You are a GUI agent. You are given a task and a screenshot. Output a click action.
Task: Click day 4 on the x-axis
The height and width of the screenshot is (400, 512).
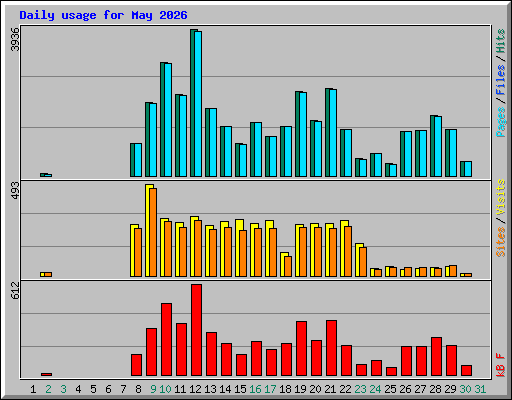click(x=78, y=389)
